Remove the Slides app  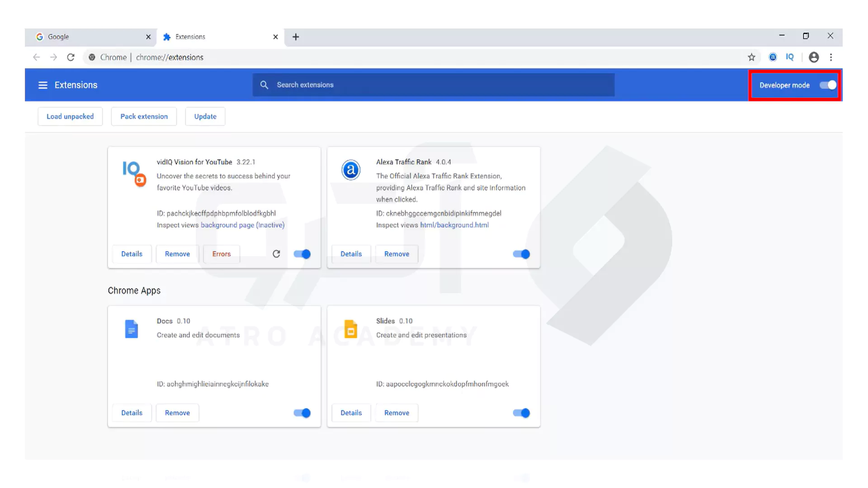click(x=397, y=413)
